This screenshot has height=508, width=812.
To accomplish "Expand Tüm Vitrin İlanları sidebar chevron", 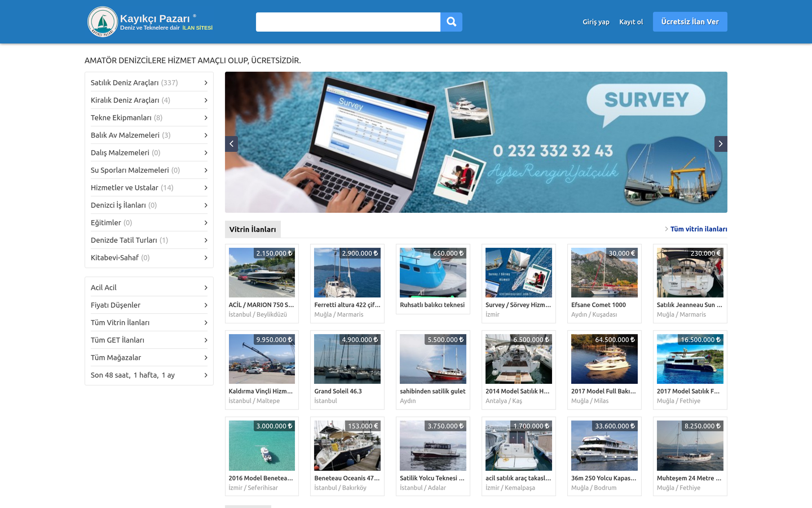I will (206, 322).
